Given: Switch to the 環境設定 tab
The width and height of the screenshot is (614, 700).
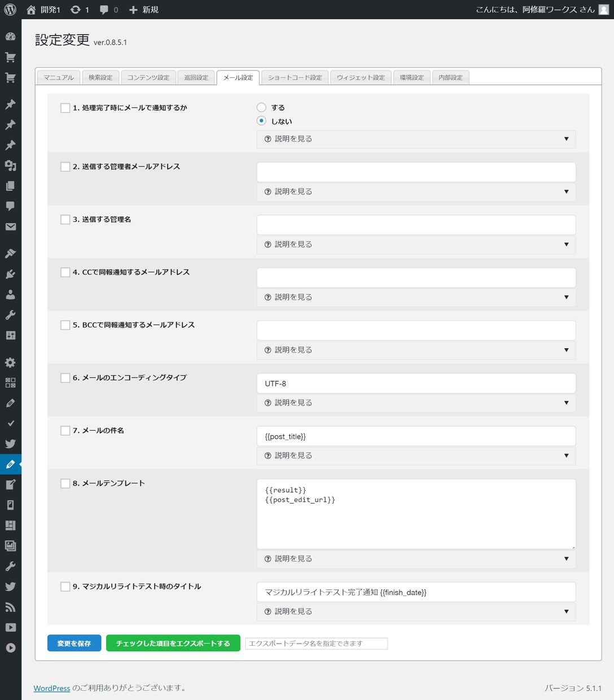Looking at the screenshot, I should 412,77.
